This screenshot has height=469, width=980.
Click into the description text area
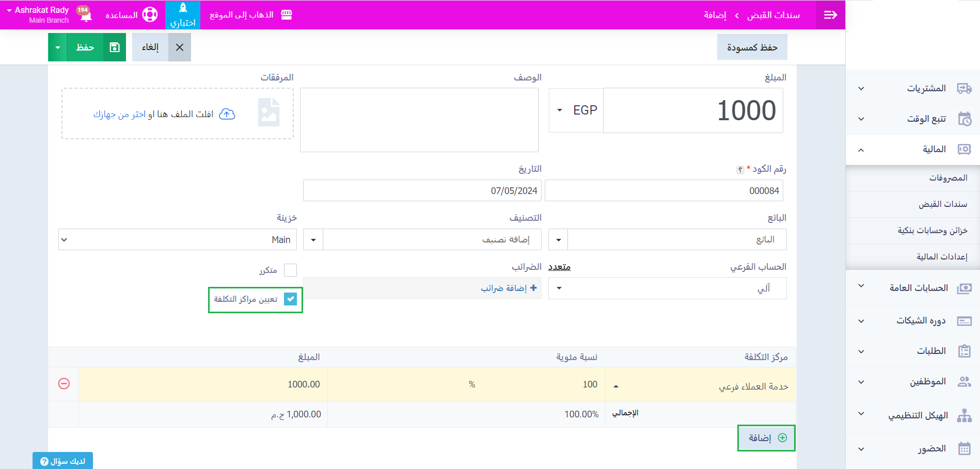click(419, 120)
